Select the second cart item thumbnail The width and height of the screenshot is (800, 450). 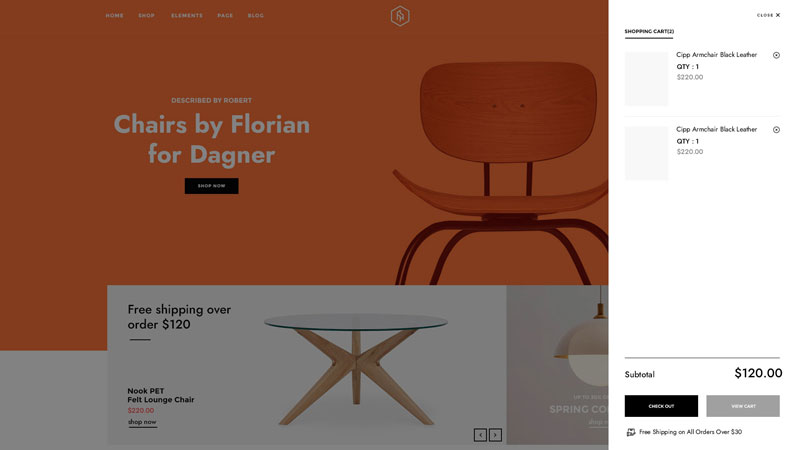pyautogui.click(x=646, y=153)
